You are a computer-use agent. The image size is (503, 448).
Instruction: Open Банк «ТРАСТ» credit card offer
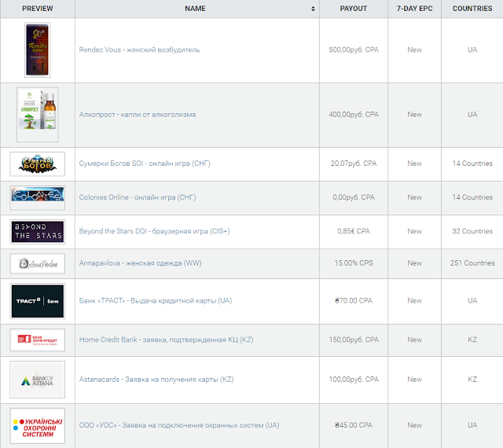(156, 301)
